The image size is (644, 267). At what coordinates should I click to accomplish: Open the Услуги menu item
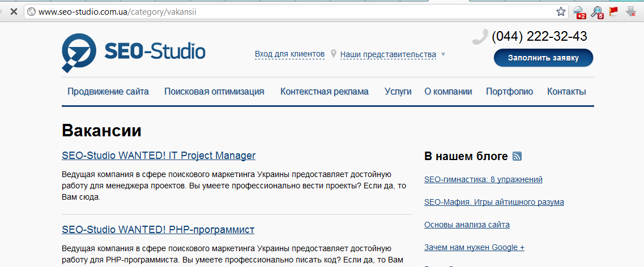click(398, 92)
